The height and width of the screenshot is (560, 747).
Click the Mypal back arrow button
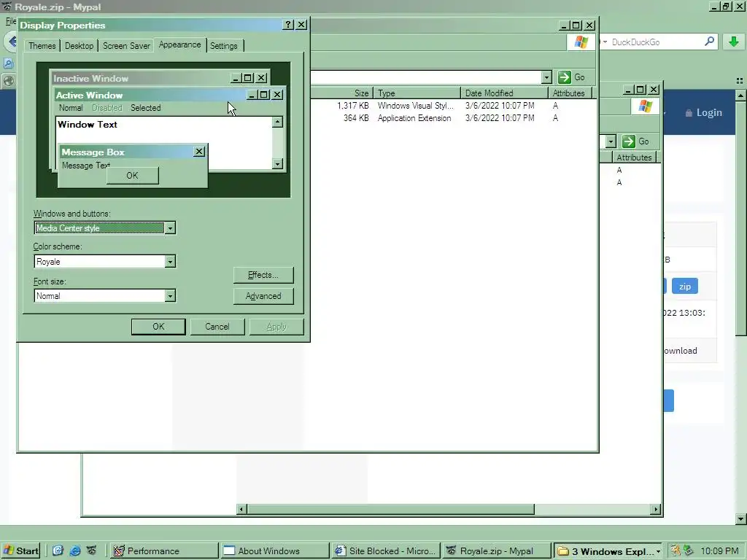(x=12, y=42)
